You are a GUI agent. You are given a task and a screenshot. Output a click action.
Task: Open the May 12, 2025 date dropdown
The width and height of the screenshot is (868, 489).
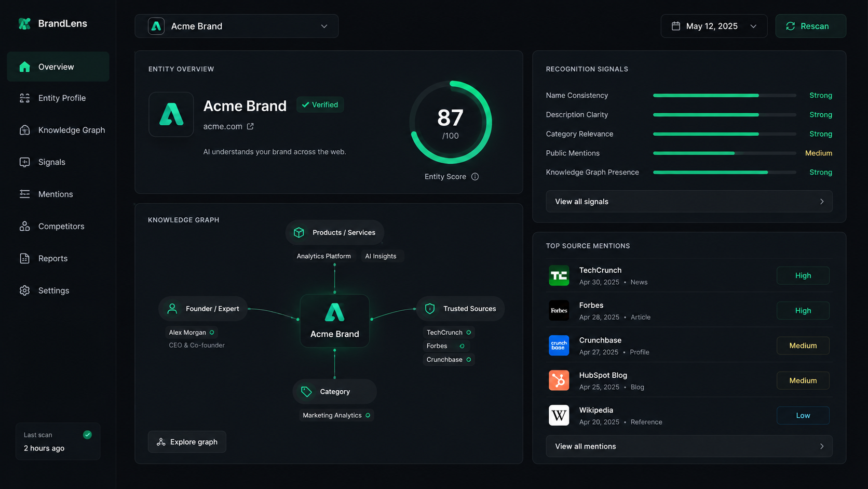[714, 26]
